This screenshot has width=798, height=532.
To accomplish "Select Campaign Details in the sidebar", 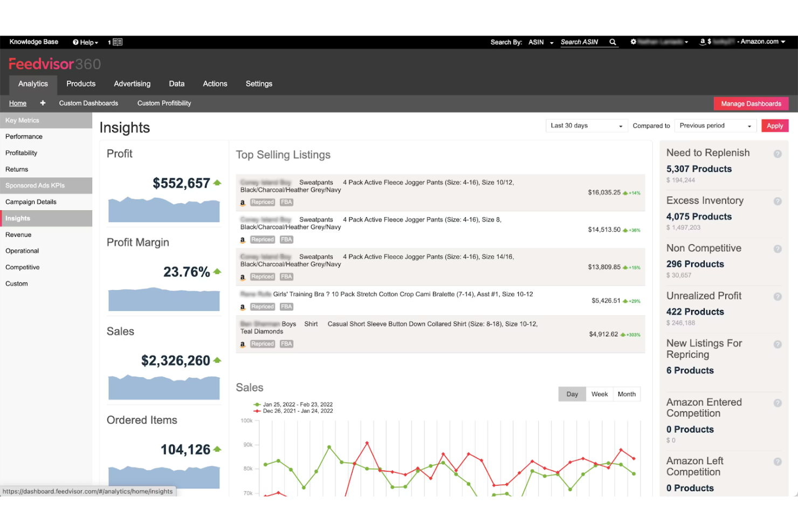I will point(31,202).
